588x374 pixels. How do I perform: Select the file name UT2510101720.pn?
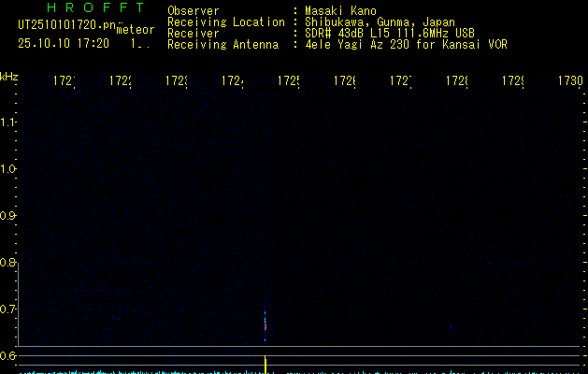click(67, 25)
